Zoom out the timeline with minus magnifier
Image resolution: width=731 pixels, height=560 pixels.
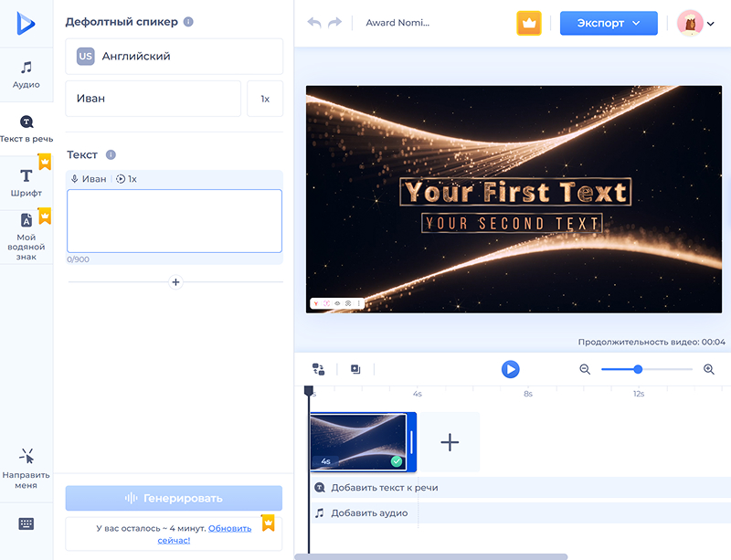pos(585,369)
